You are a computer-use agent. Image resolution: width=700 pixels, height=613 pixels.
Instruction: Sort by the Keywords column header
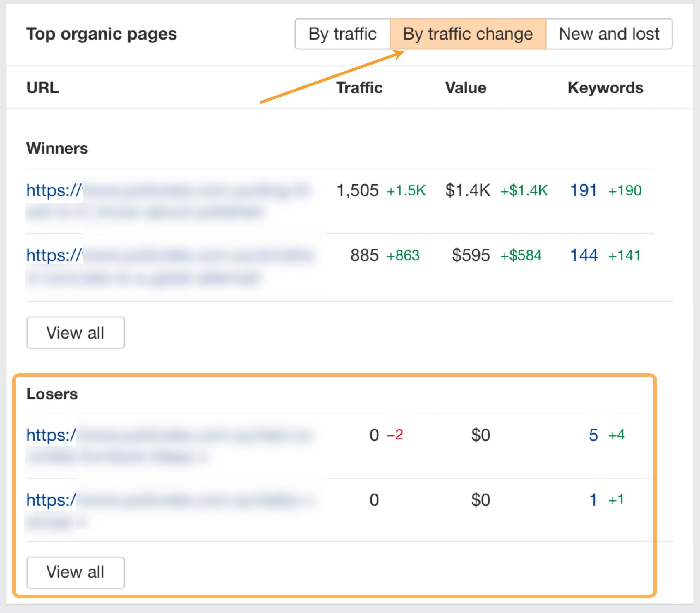605,87
